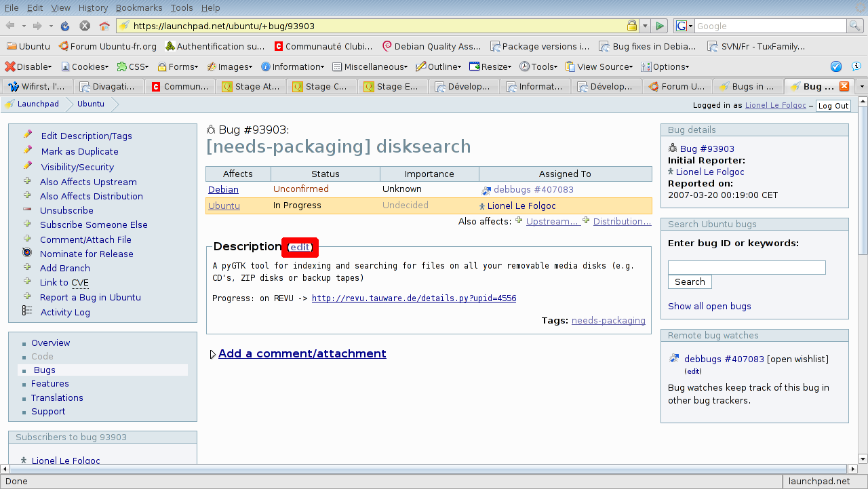Expand Add a comment/attachment section

point(213,354)
